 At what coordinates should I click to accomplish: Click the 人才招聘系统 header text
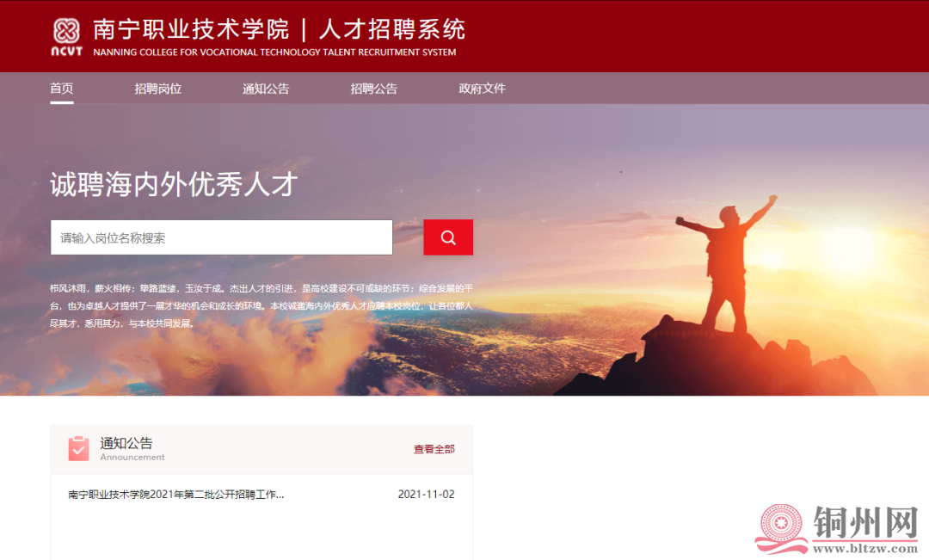click(391, 29)
